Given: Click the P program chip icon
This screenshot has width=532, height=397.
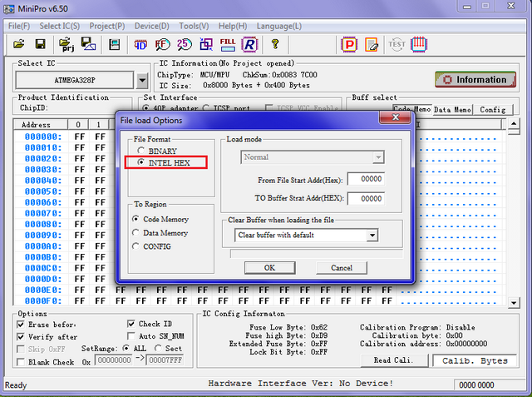Looking at the screenshot, I should tap(349, 44).
